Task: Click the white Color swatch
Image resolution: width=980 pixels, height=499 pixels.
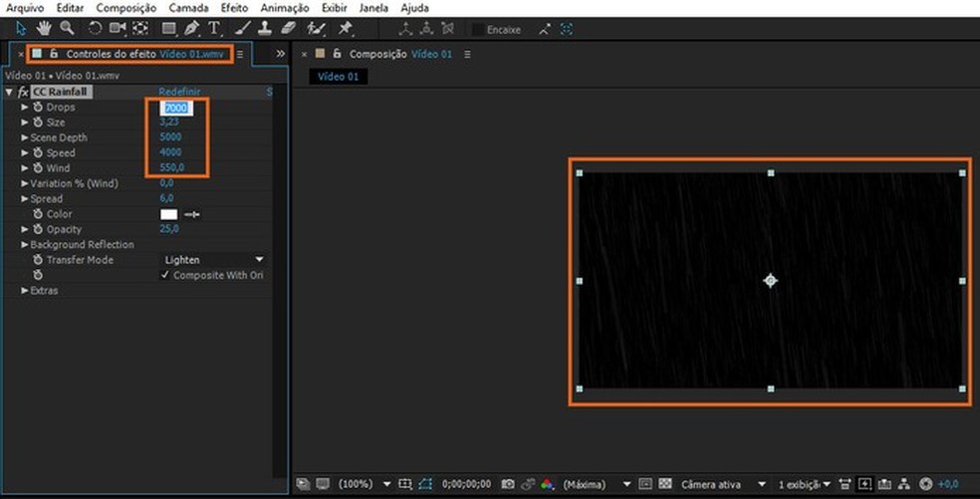Action: pos(168,214)
